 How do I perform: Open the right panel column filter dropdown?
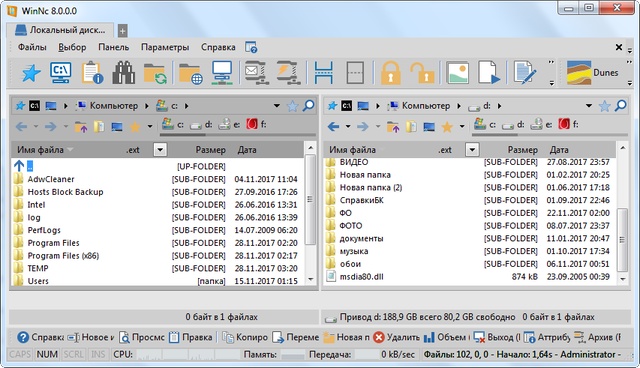pyautogui.click(x=472, y=150)
